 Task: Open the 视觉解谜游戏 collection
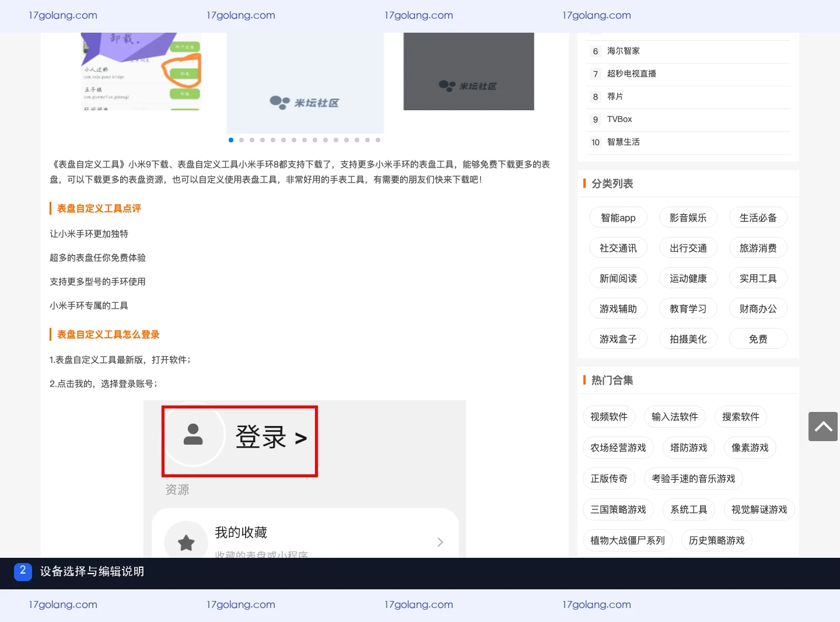759,509
